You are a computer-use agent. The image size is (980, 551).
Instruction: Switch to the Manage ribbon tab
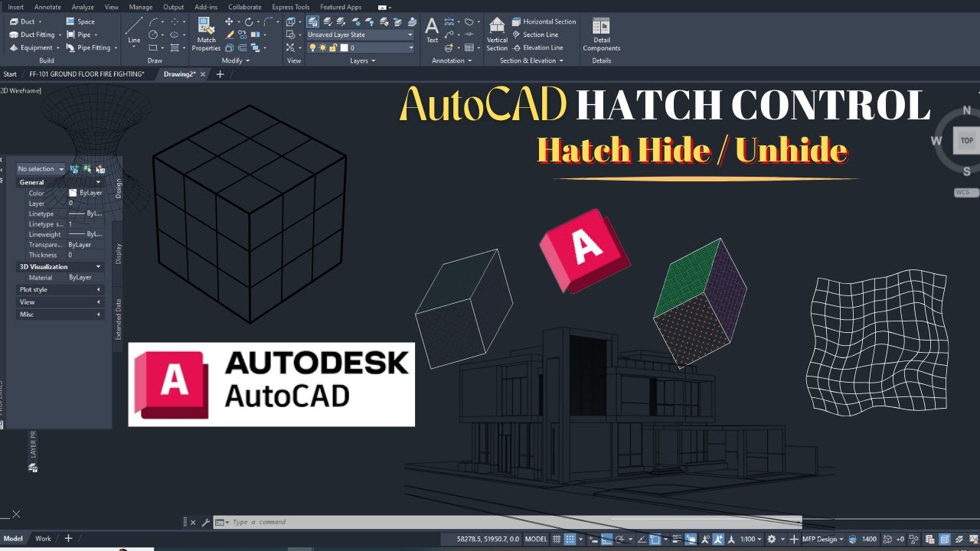(141, 7)
